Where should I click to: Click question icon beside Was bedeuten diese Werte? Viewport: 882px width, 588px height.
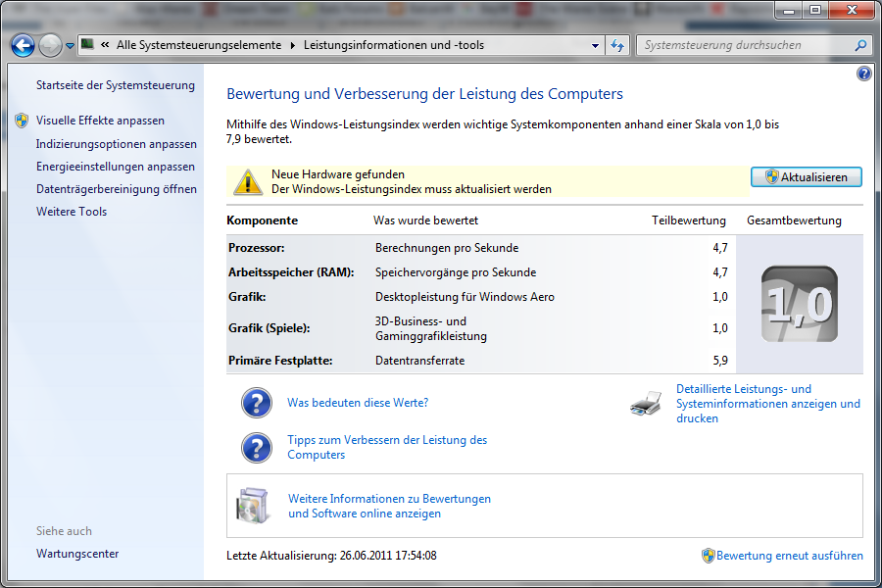pos(257,403)
